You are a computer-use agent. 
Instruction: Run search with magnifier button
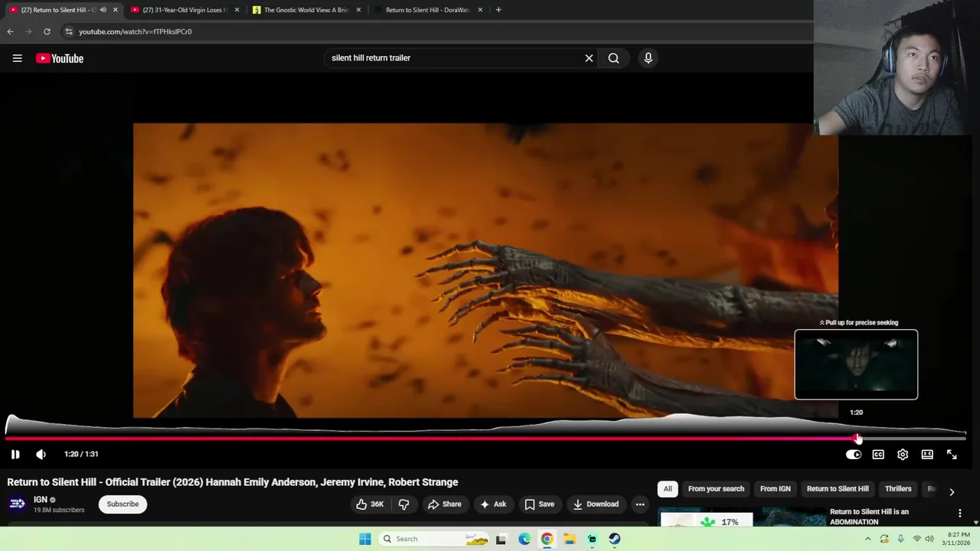point(613,58)
